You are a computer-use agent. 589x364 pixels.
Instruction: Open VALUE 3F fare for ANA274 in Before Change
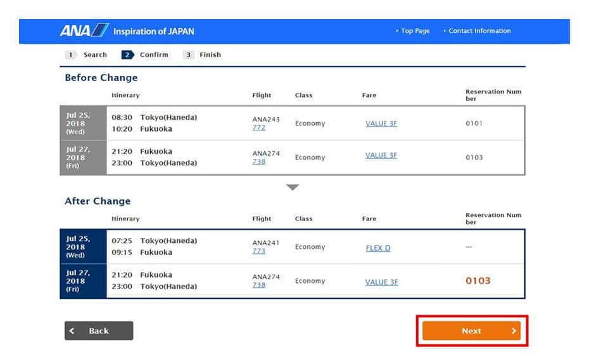[x=381, y=156]
